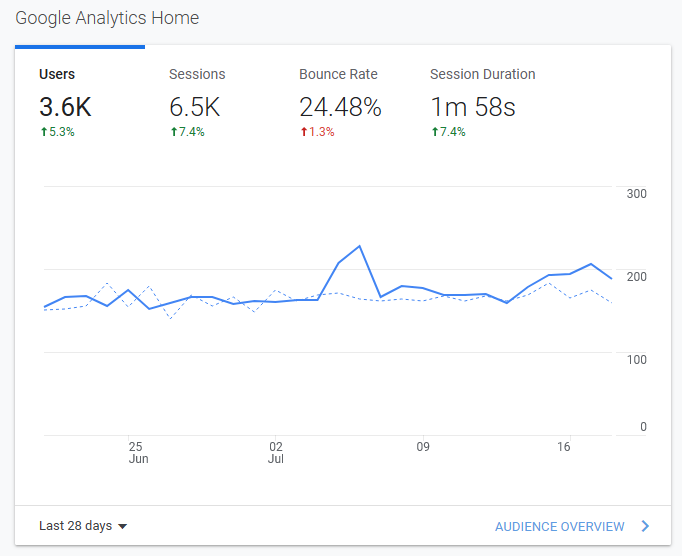Viewport: 682px width, 556px height.
Task: Click the 16 date axis label
Action: [x=564, y=447]
